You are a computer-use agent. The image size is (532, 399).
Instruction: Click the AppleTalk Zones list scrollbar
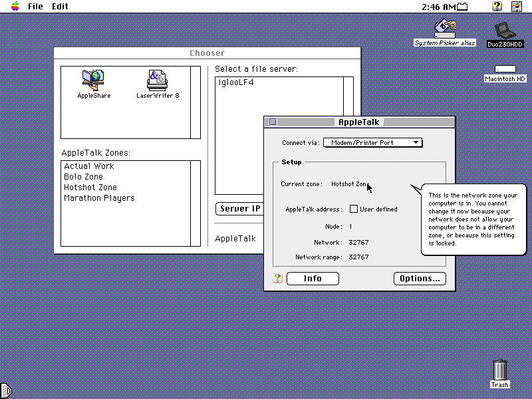196,203
